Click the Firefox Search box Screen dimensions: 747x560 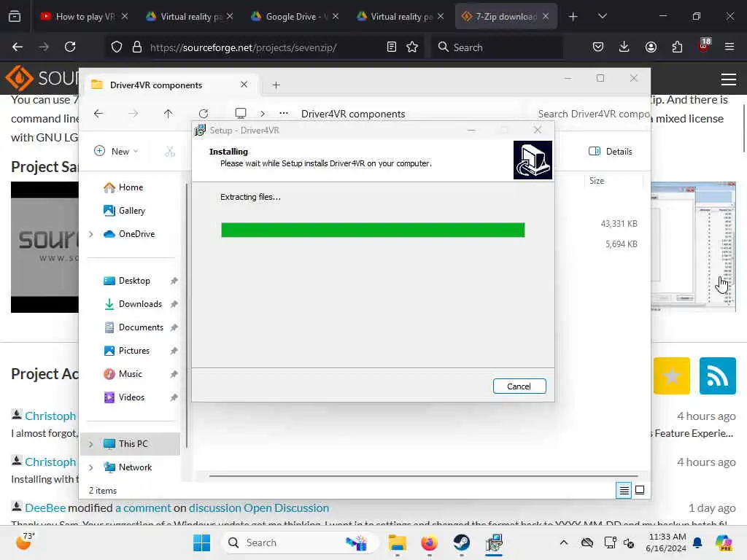497,47
